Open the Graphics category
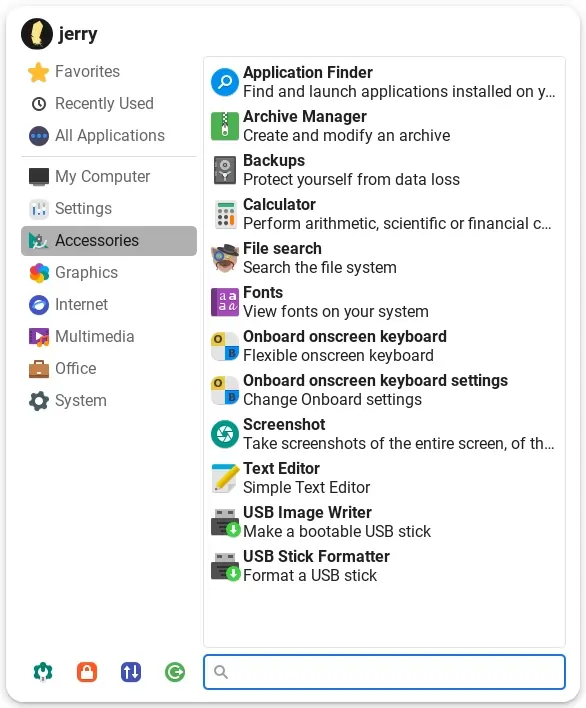 tap(109, 273)
